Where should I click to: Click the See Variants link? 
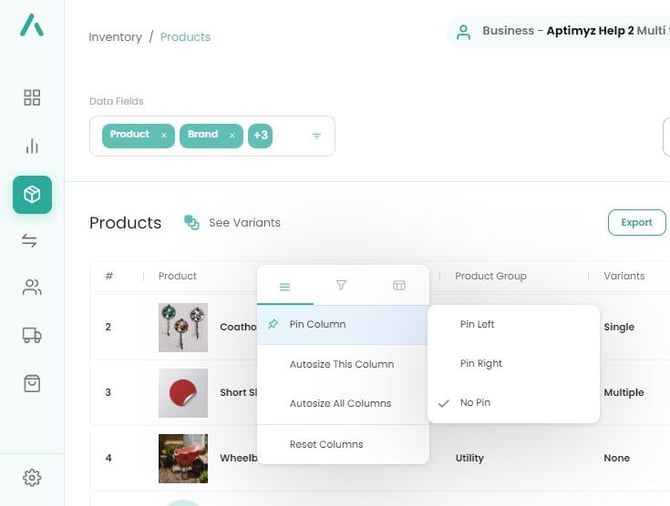click(x=233, y=223)
